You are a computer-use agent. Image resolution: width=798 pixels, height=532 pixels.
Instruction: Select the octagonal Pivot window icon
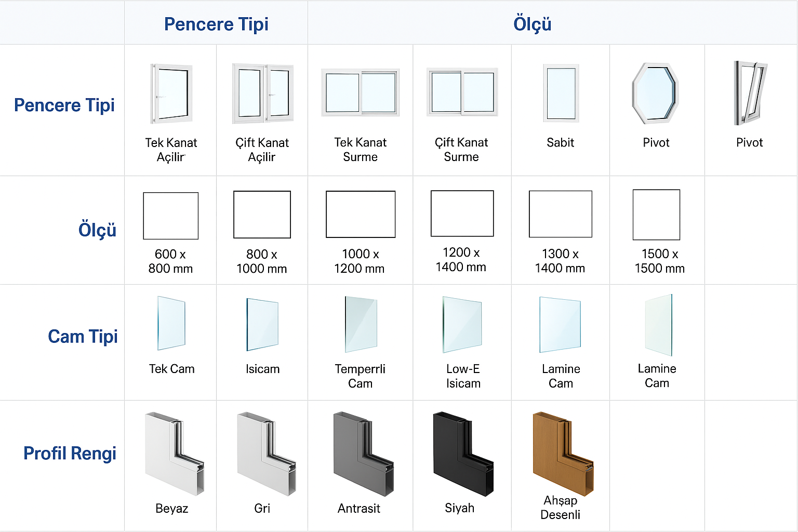tap(656, 94)
